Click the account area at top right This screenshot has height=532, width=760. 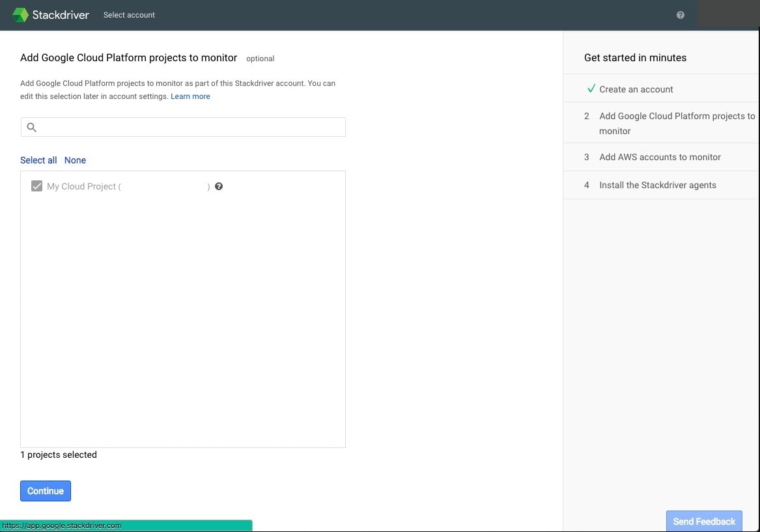point(727,13)
